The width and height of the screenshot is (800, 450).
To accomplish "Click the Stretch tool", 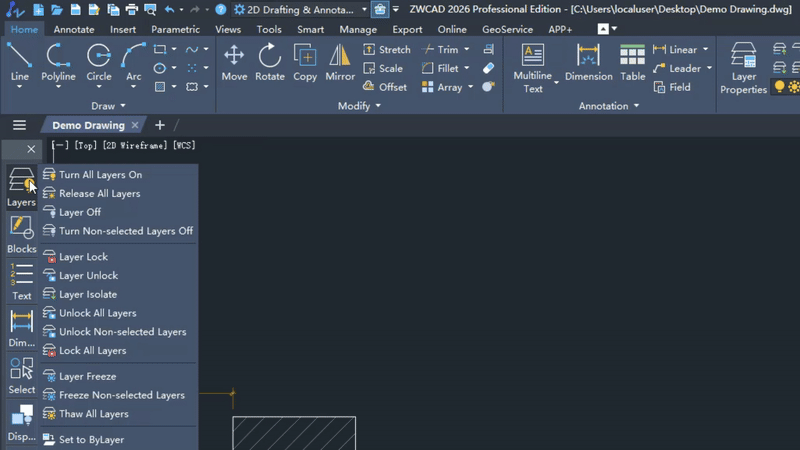I will click(387, 49).
